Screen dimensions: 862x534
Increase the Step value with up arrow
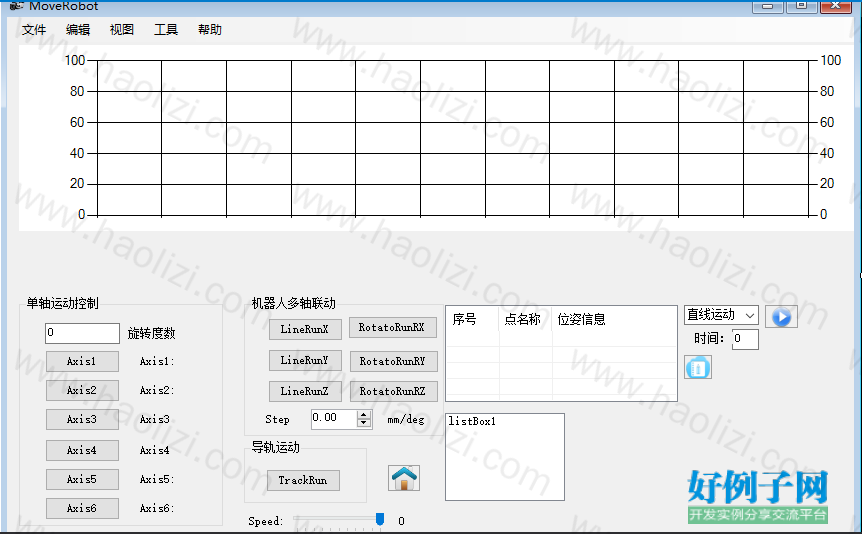[363, 415]
